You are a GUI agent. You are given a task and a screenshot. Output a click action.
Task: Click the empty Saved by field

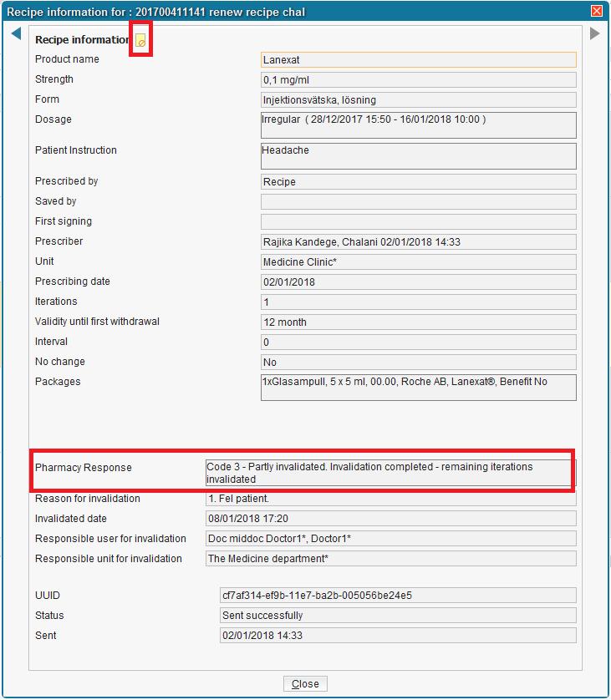tap(419, 202)
